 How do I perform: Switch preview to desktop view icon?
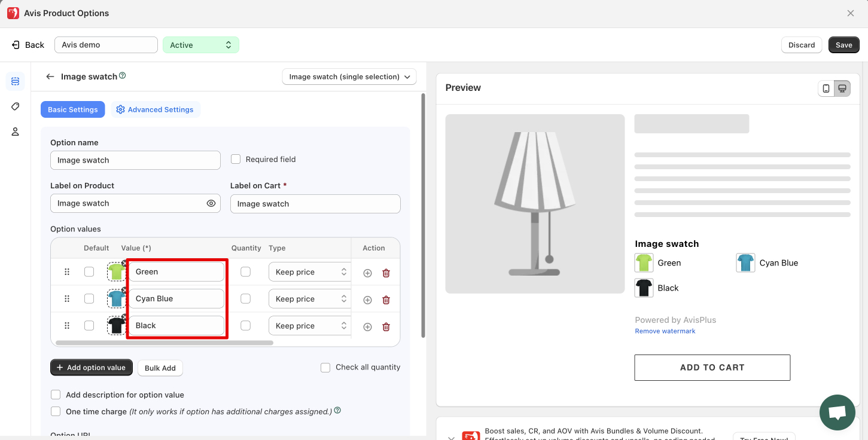tap(842, 88)
